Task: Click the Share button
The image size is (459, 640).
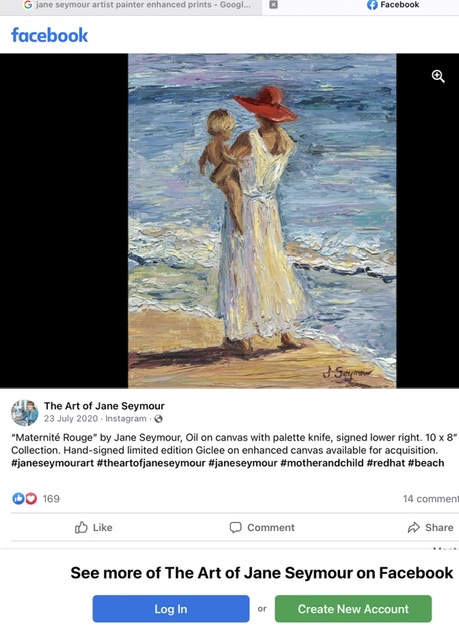Action: point(430,527)
